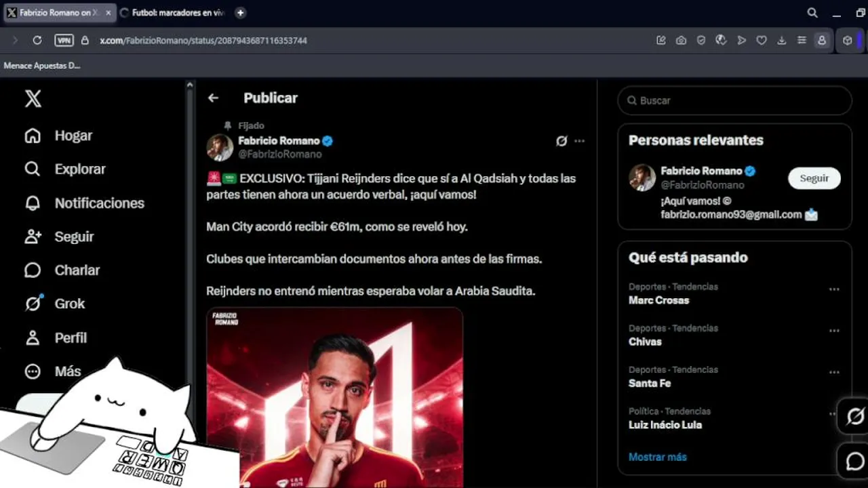Switch to the Fabrizio Romano on X tab
Image resolution: width=868 pixels, height=488 pixels.
click(58, 13)
